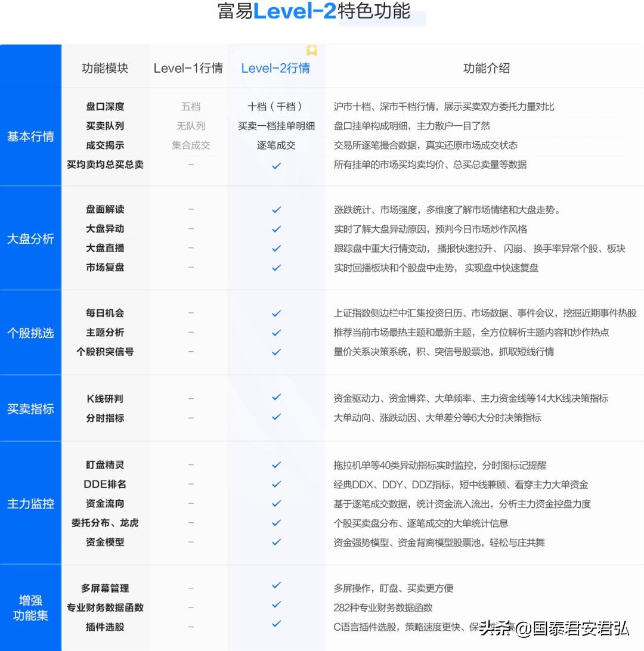
Task: Click the checkmark beside 资金模型
Action: click(275, 542)
